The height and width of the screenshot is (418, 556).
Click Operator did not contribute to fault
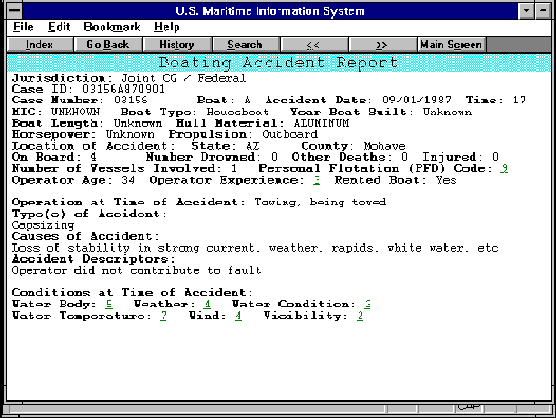tap(137, 271)
